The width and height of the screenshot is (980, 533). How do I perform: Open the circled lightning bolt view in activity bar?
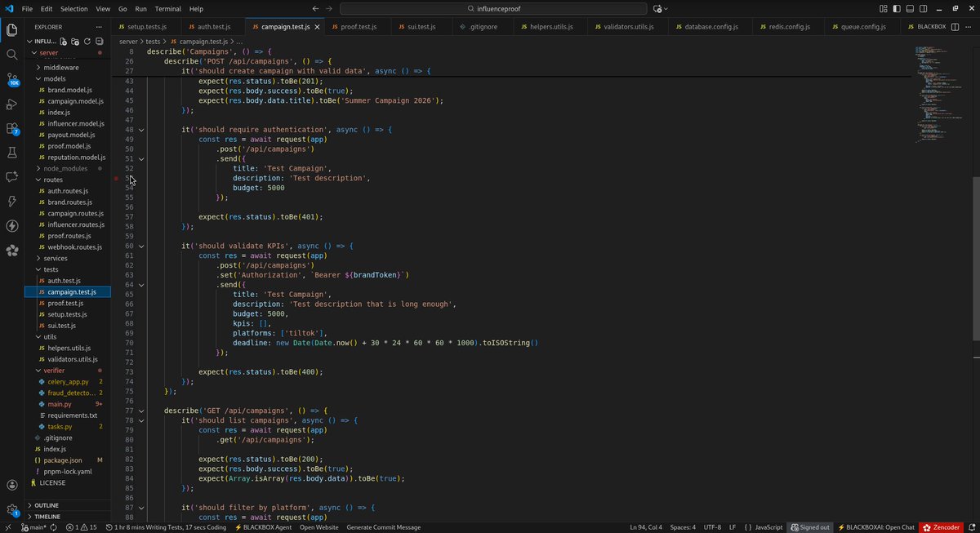tap(12, 226)
